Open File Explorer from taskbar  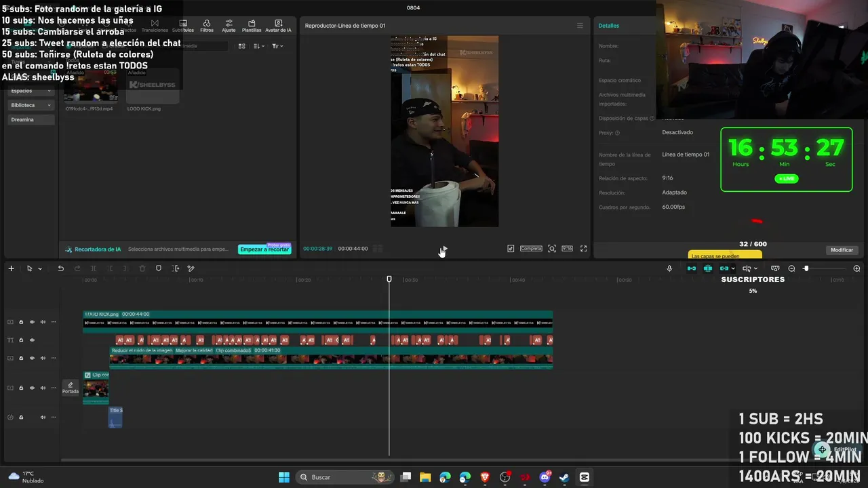point(425,477)
